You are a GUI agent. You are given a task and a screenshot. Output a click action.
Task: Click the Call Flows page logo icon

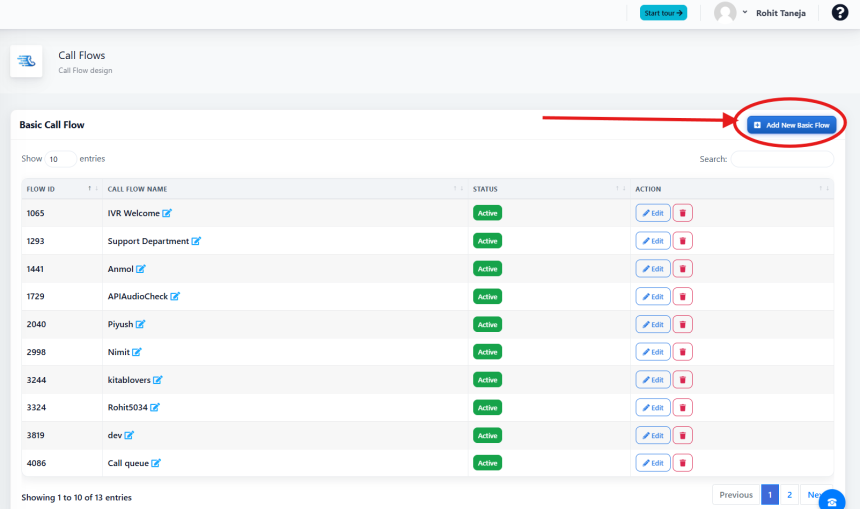pyautogui.click(x=26, y=61)
